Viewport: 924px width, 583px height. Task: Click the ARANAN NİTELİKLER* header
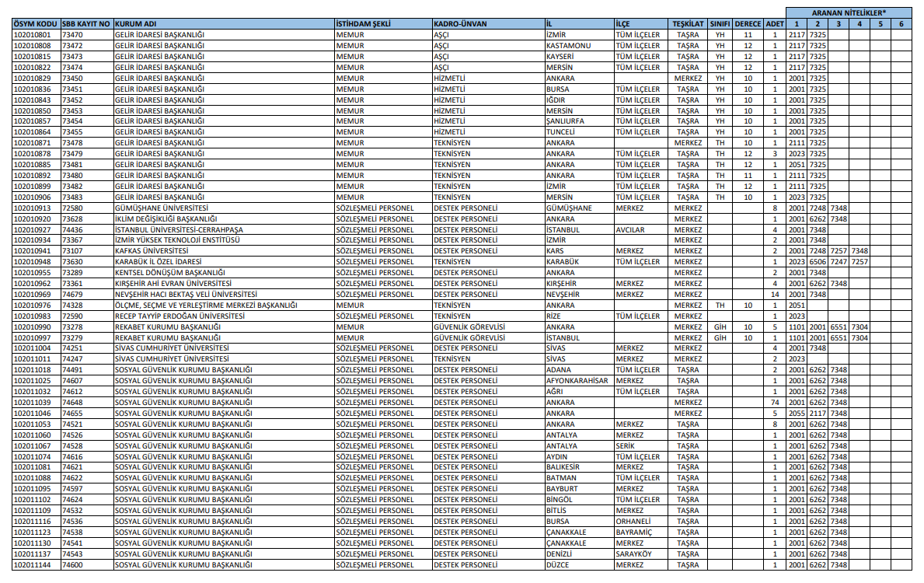[x=849, y=13]
